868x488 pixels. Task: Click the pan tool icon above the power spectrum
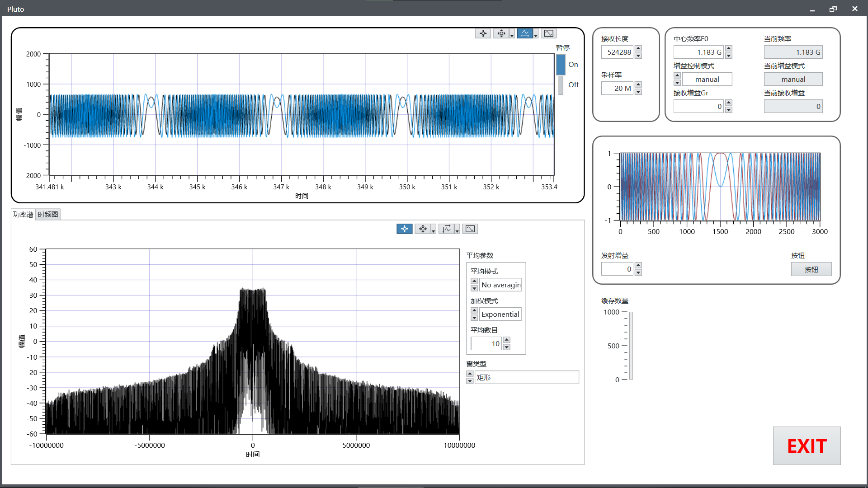pos(423,229)
